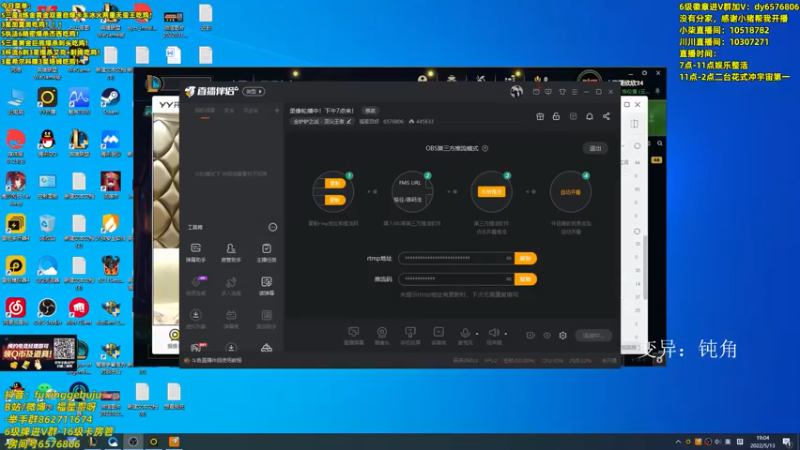The width and height of the screenshot is (800, 450).
Task: Click the speaker icon in the bottom bar
Action: point(494,334)
